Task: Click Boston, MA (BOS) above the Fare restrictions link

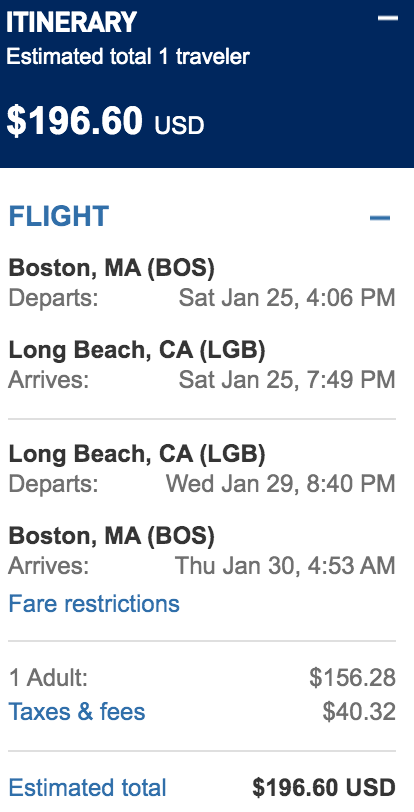Action: 111,536
